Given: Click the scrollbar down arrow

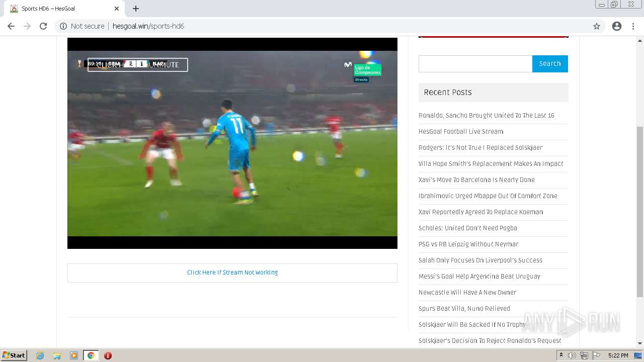Looking at the screenshot, I should (x=640, y=343).
